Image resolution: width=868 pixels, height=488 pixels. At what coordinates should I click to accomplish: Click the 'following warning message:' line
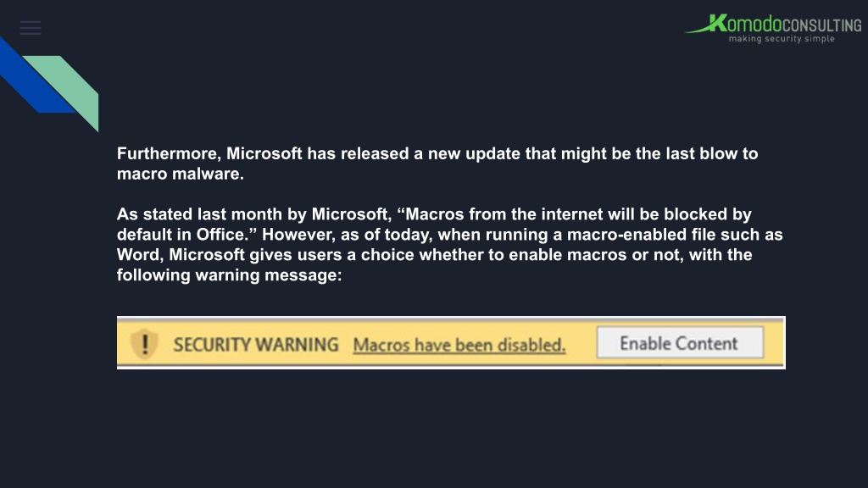coord(229,275)
